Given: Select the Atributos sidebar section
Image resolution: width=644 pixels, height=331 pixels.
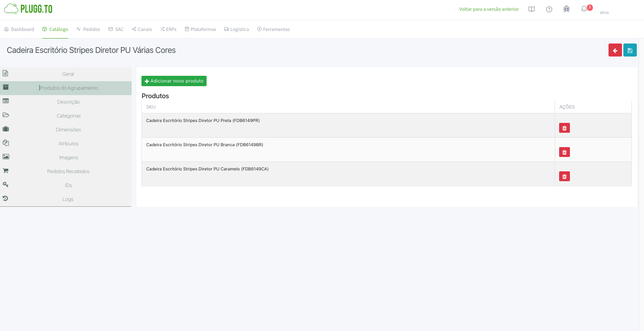Looking at the screenshot, I should pyautogui.click(x=68, y=144).
